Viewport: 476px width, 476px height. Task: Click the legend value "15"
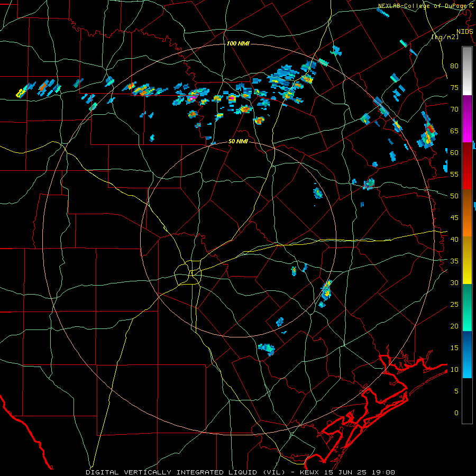click(x=454, y=347)
